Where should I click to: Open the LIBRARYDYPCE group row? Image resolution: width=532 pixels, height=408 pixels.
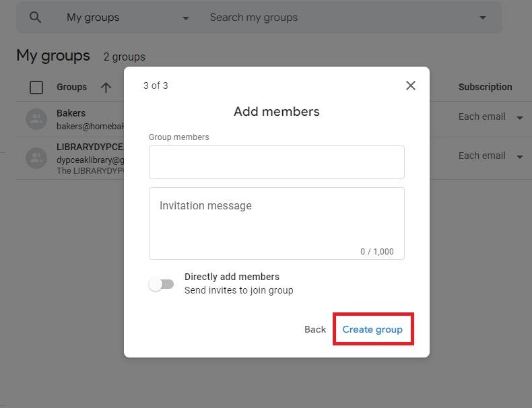70,158
